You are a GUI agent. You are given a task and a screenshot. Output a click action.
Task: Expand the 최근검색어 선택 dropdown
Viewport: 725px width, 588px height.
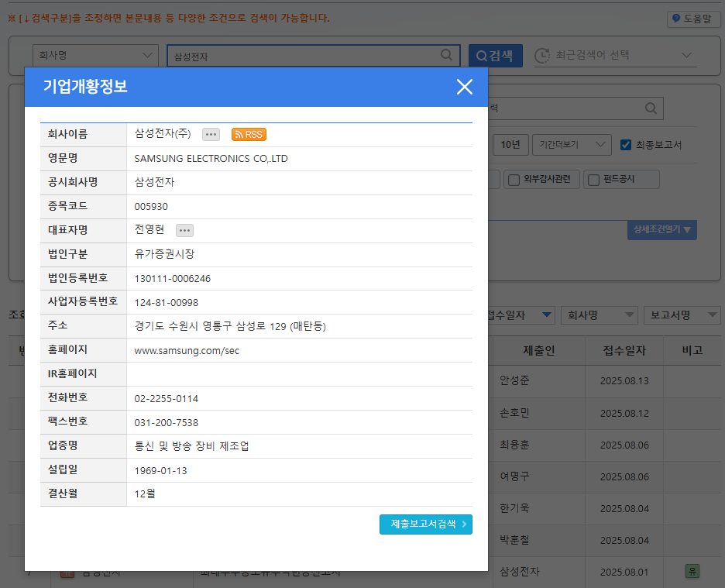[x=686, y=55]
